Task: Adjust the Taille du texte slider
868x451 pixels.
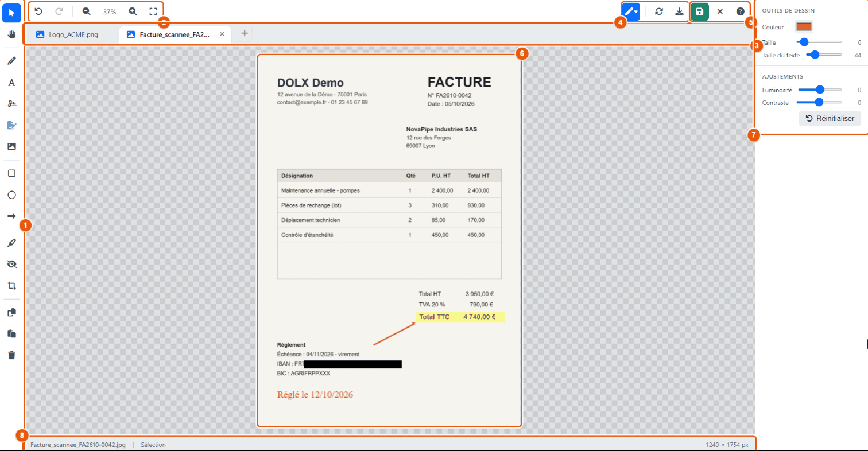Action: point(824,55)
